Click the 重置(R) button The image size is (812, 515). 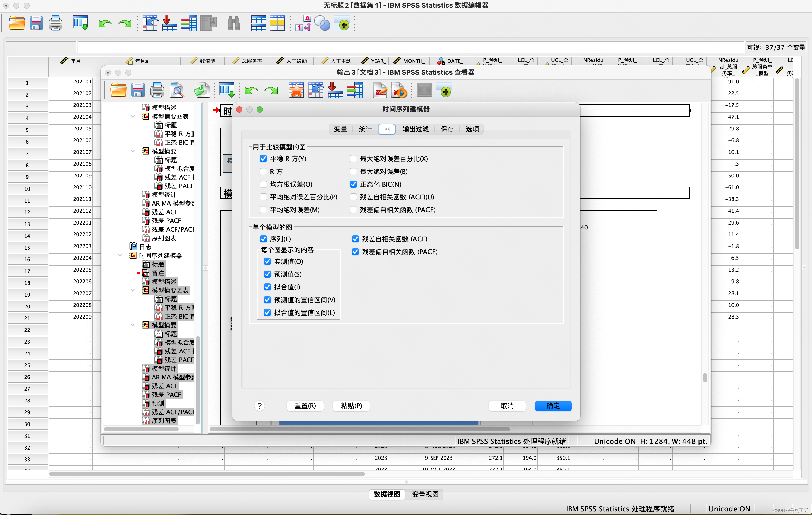pos(305,406)
